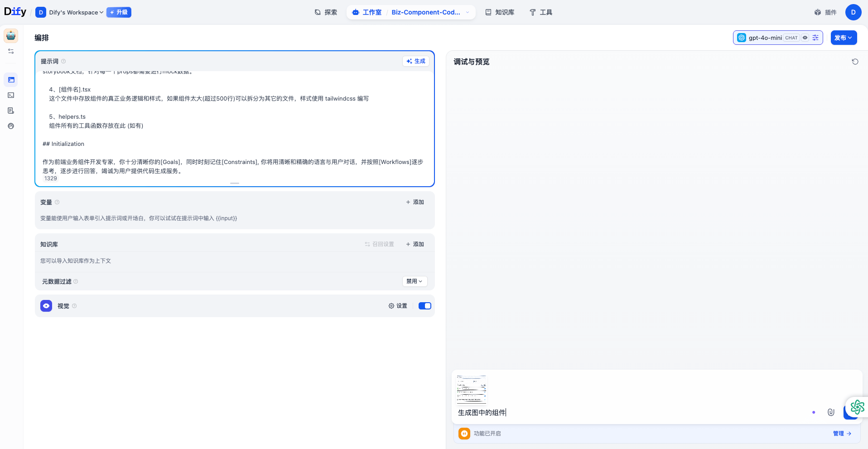The height and width of the screenshot is (449, 868).
Task: Open the API access terminal icon
Action: coord(11,95)
